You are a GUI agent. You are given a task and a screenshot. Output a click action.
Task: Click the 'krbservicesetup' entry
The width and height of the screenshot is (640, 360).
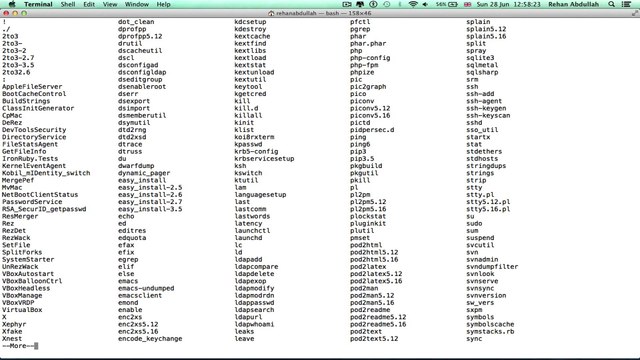pos(264,159)
